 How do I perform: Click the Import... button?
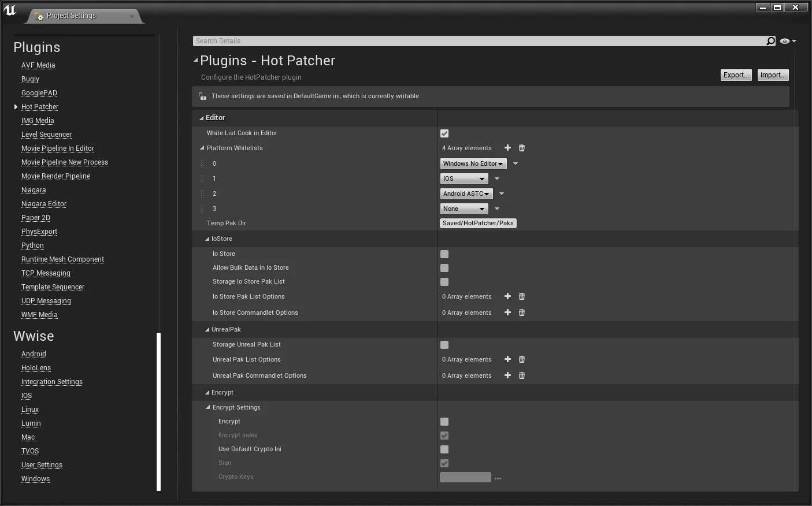[773, 75]
